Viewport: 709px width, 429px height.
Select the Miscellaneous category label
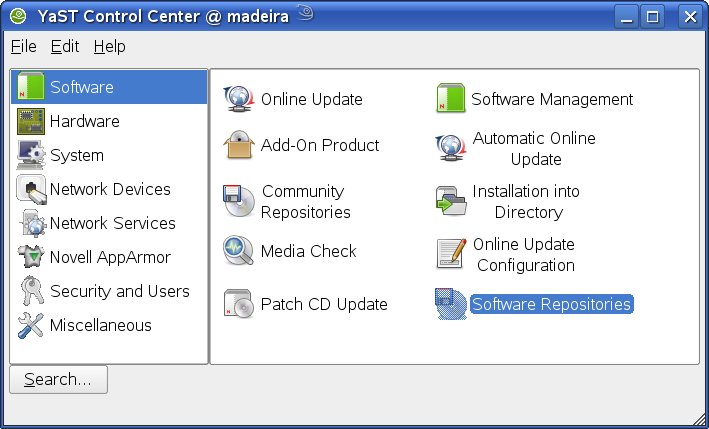(101, 325)
